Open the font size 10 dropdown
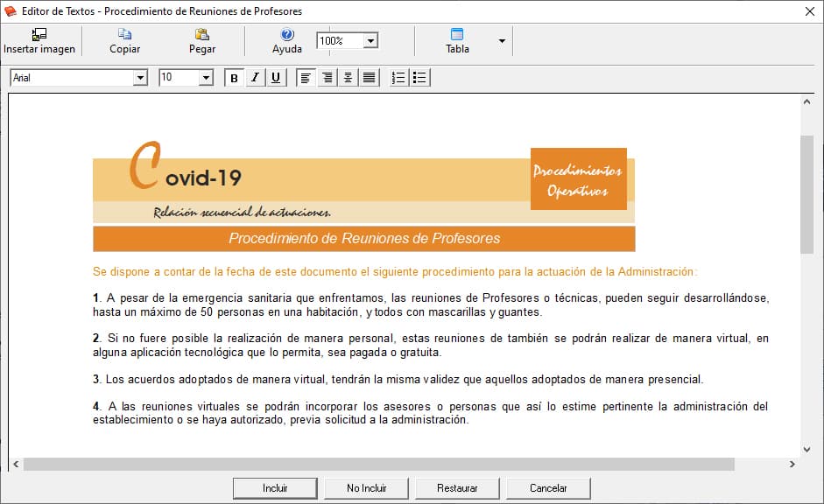The width and height of the screenshot is (824, 504). (206, 78)
